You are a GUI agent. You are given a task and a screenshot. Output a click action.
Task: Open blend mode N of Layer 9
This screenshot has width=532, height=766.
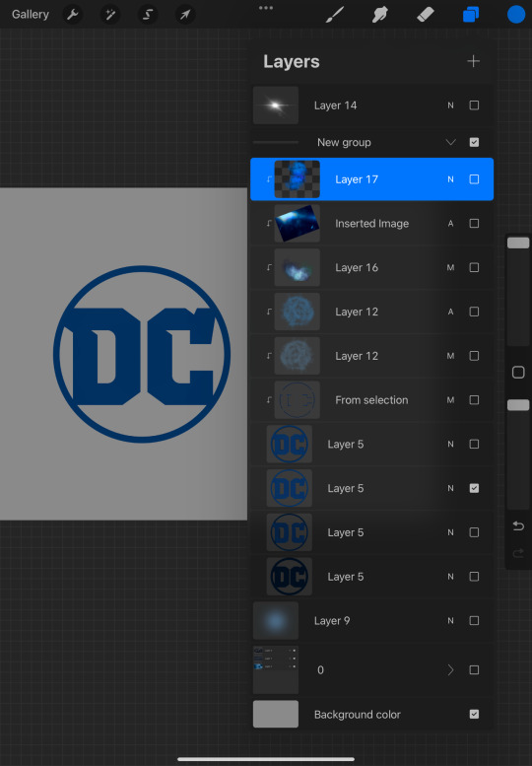(x=450, y=620)
